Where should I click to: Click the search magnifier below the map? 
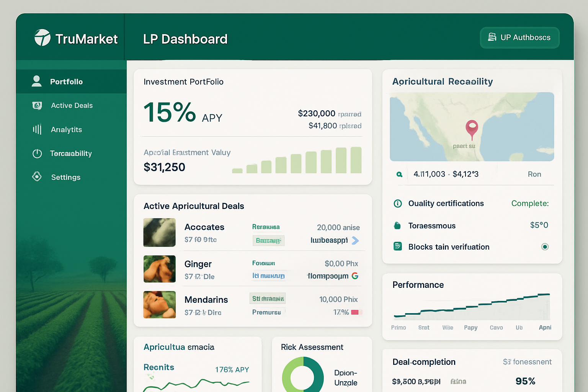[399, 174]
